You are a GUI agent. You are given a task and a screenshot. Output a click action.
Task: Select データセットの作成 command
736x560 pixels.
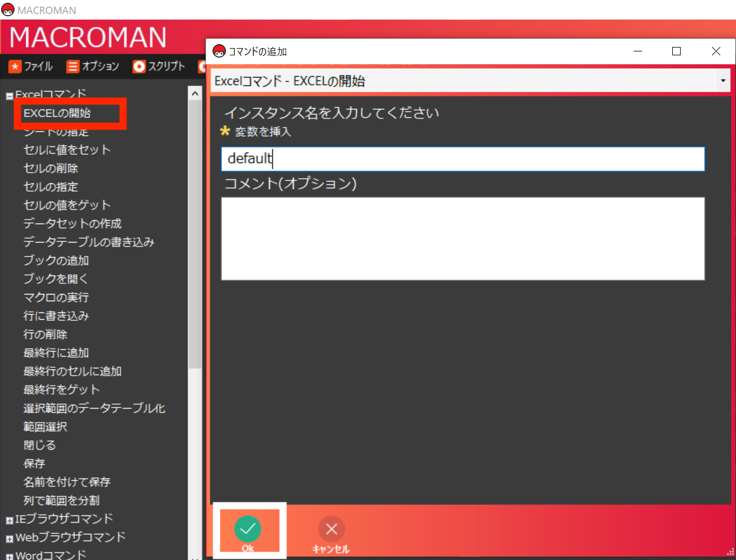[x=73, y=224]
